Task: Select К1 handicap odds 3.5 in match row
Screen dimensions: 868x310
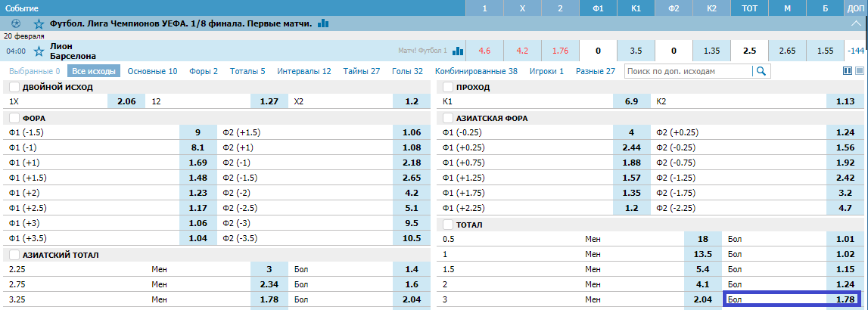Action: 636,51
